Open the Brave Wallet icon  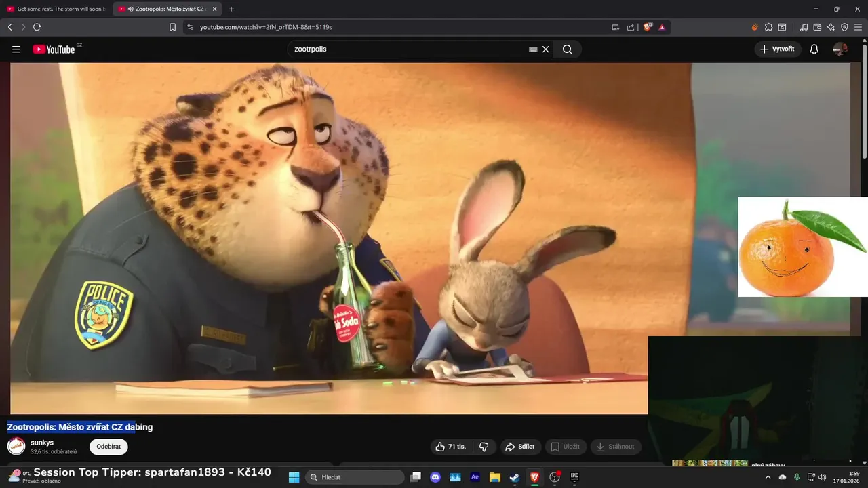(x=817, y=27)
